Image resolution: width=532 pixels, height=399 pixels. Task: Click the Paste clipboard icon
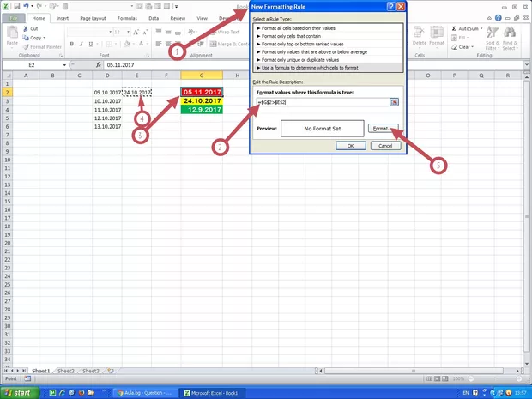(12, 33)
